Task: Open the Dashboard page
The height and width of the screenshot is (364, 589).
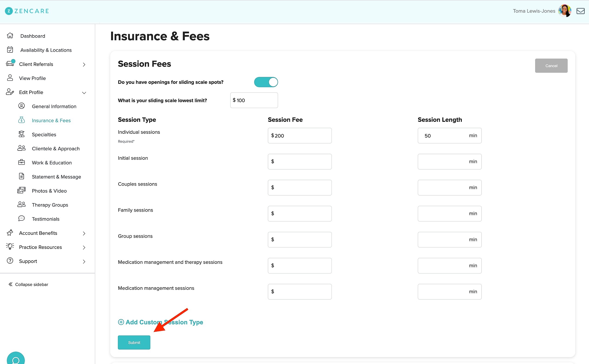Action: [x=33, y=36]
